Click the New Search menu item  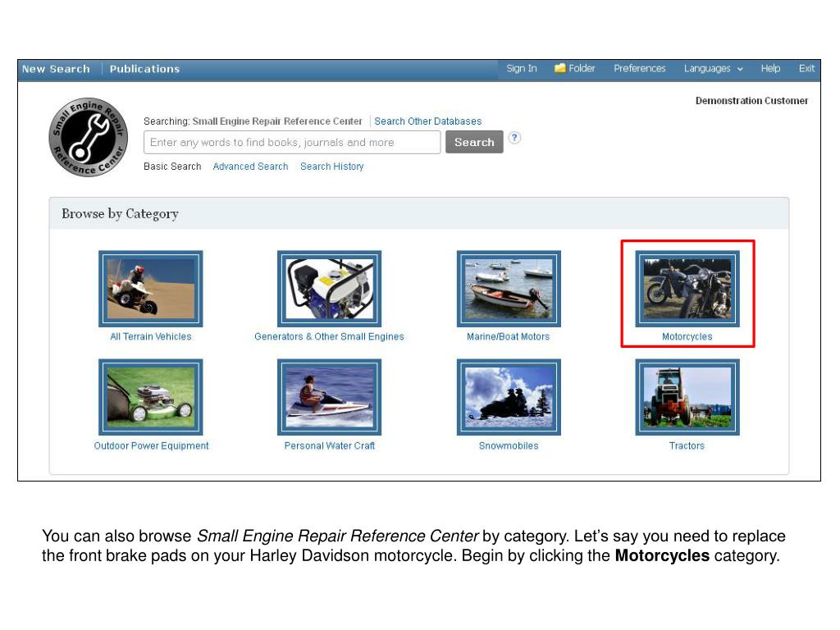point(56,69)
